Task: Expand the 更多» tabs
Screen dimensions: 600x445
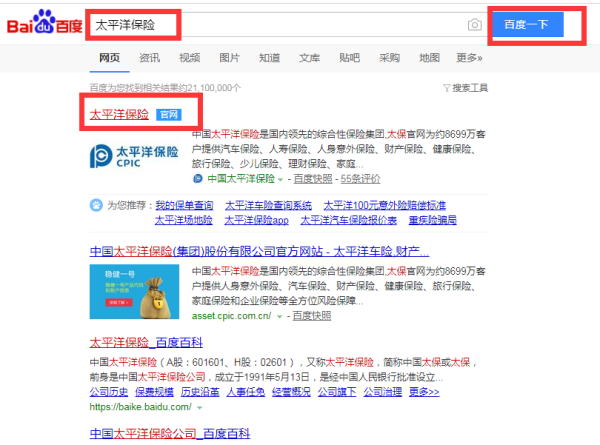Action: click(x=469, y=58)
